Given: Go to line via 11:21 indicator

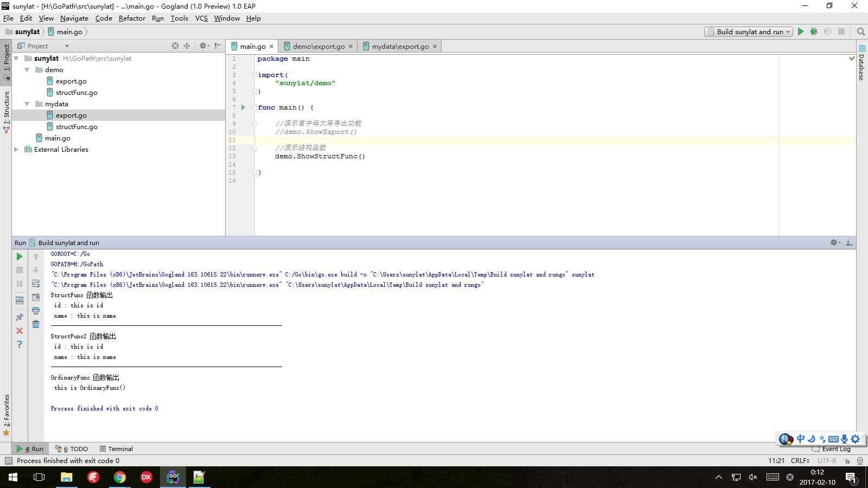Looking at the screenshot, I should (776, 461).
